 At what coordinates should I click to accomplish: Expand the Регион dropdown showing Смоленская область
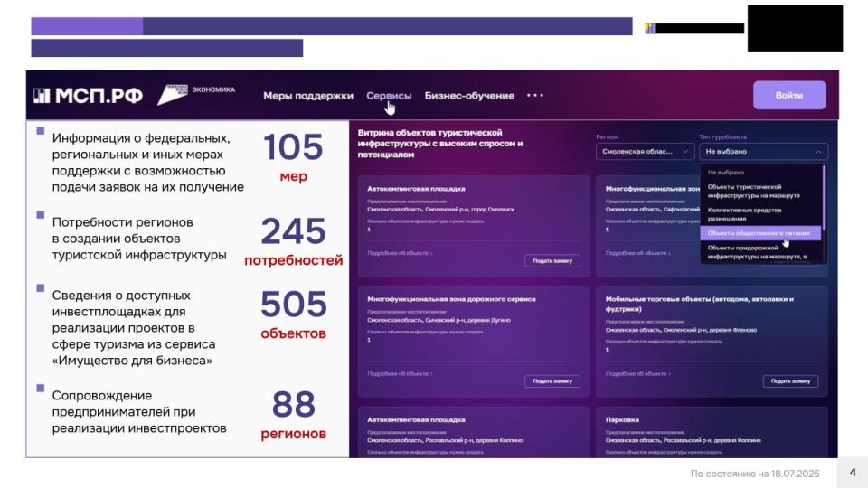click(645, 152)
